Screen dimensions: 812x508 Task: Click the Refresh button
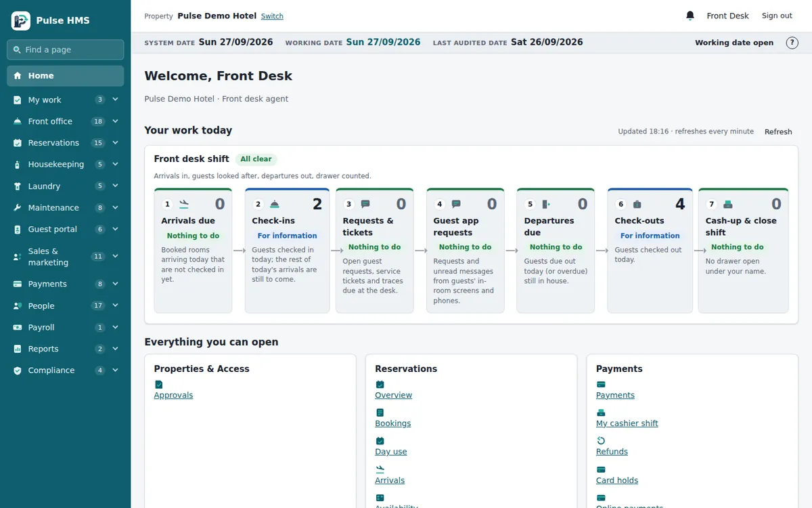coord(778,132)
